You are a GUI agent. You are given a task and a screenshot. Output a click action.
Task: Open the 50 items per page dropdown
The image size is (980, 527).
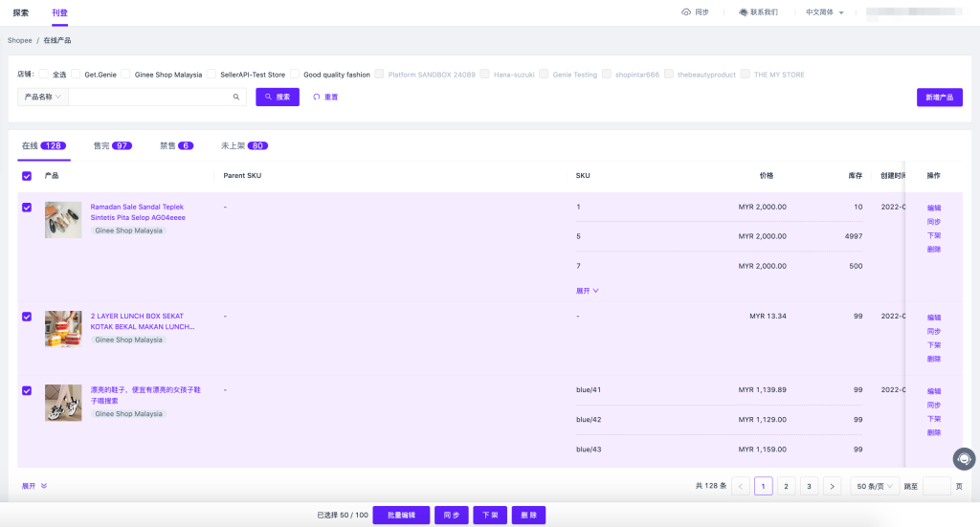[x=875, y=486]
